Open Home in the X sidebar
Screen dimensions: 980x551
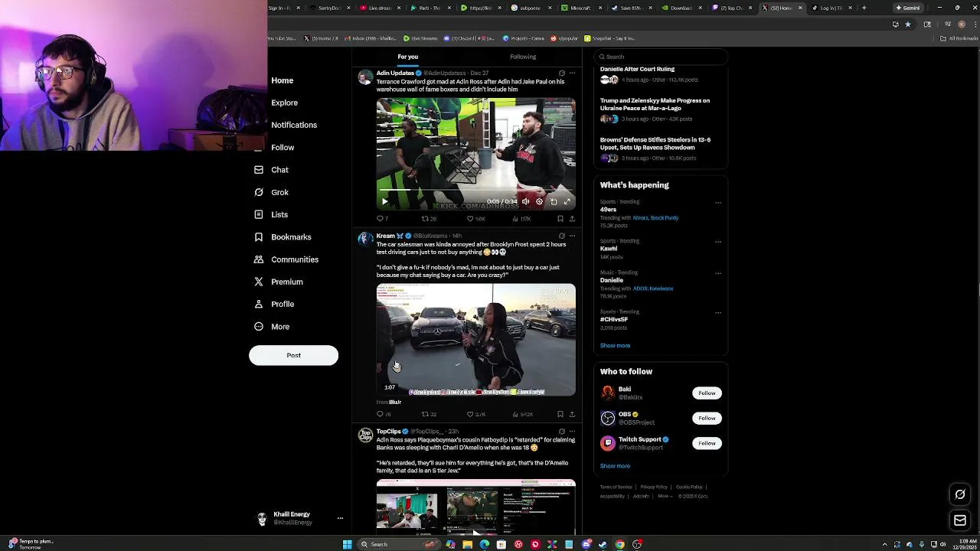click(x=282, y=80)
